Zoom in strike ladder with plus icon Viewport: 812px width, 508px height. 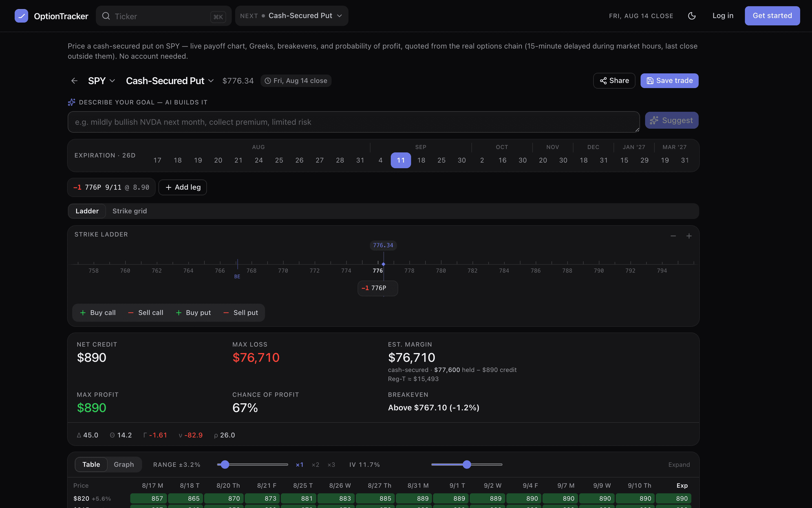click(x=689, y=236)
